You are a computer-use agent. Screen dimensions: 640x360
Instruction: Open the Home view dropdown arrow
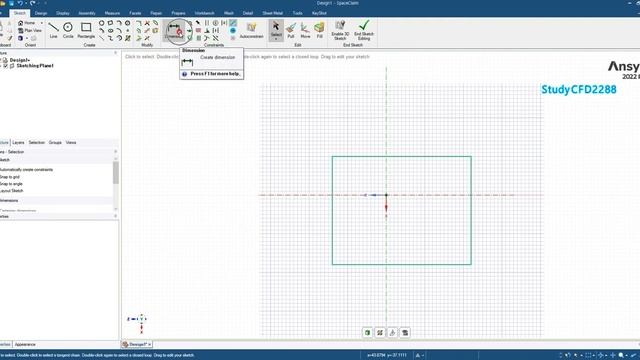[x=42, y=23]
